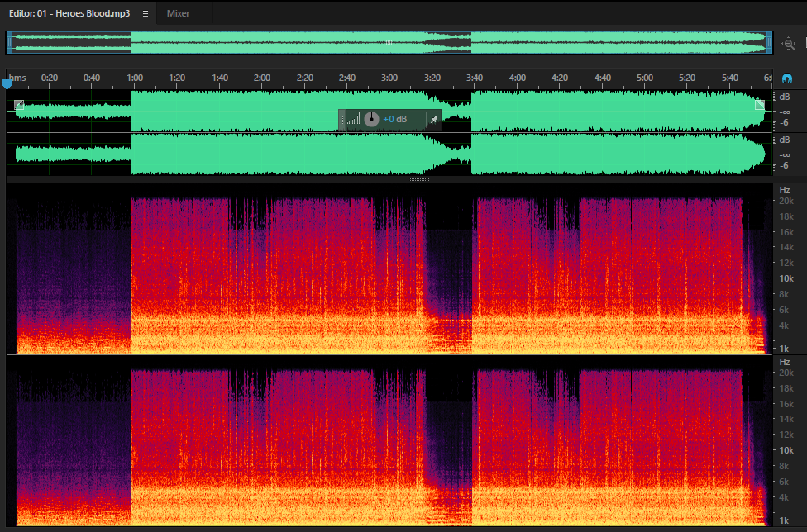Click the splitter grip above the spectrogram
This screenshot has width=807, height=532.
click(x=419, y=179)
